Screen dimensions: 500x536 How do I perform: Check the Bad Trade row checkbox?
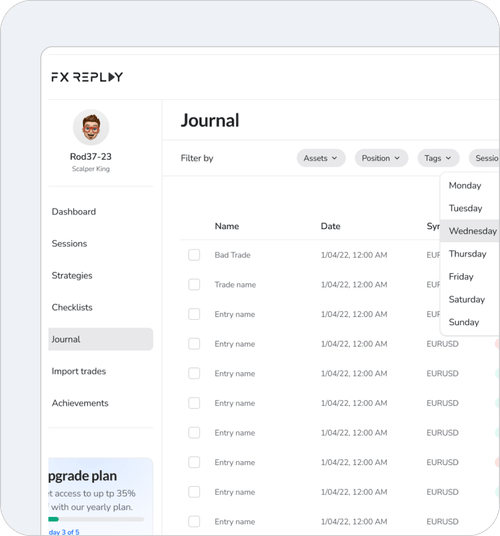tap(194, 255)
